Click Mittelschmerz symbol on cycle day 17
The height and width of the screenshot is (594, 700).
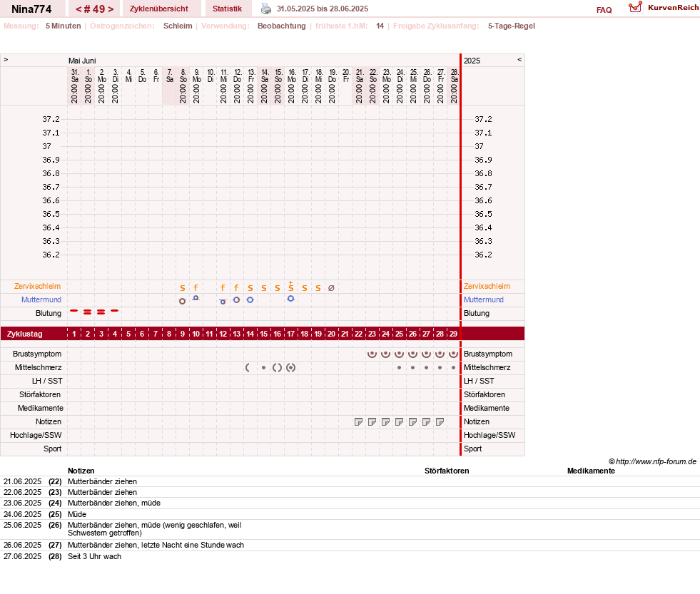[x=290, y=368]
